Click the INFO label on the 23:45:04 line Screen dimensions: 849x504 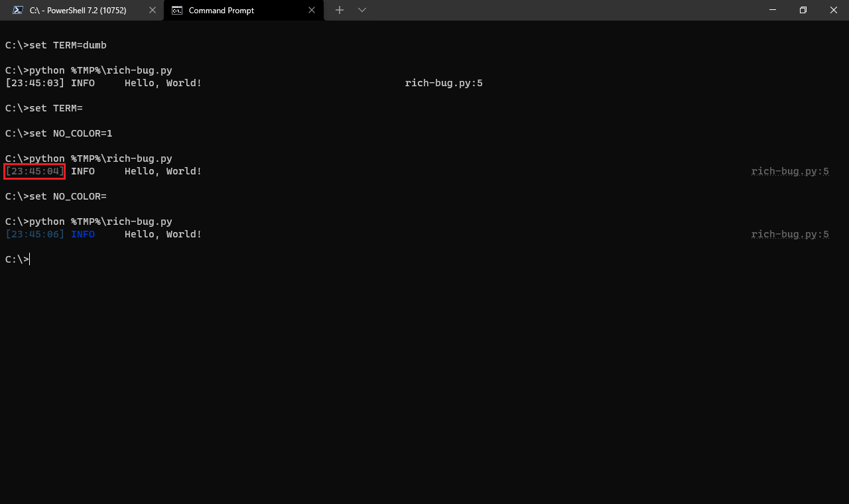click(83, 171)
